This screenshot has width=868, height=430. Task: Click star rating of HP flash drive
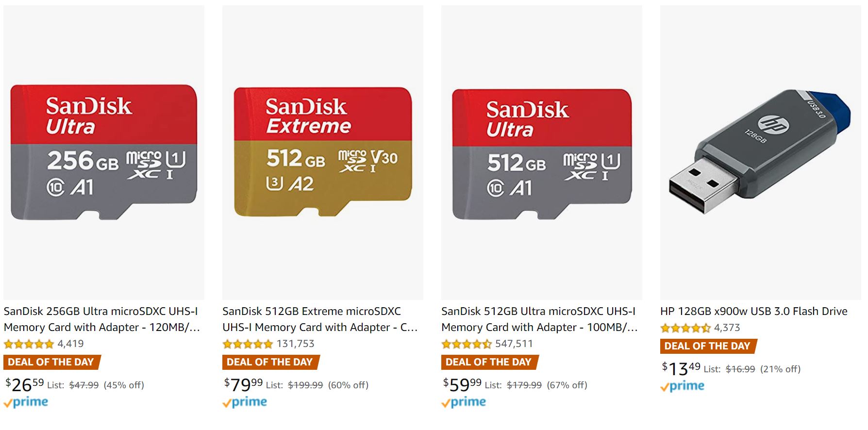[685, 328]
